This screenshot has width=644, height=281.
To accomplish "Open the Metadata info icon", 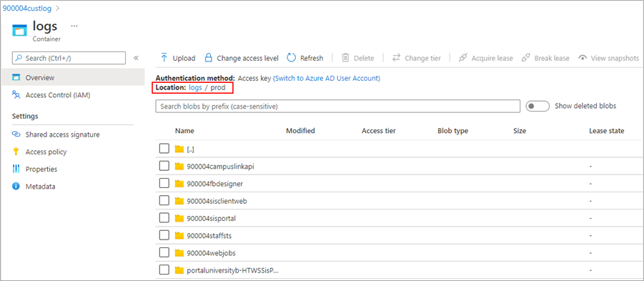I will coord(16,186).
